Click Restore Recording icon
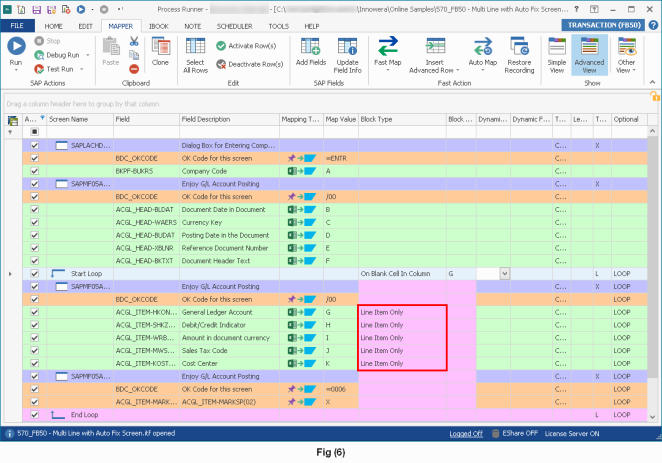The height and width of the screenshot is (463, 662). tap(519, 46)
